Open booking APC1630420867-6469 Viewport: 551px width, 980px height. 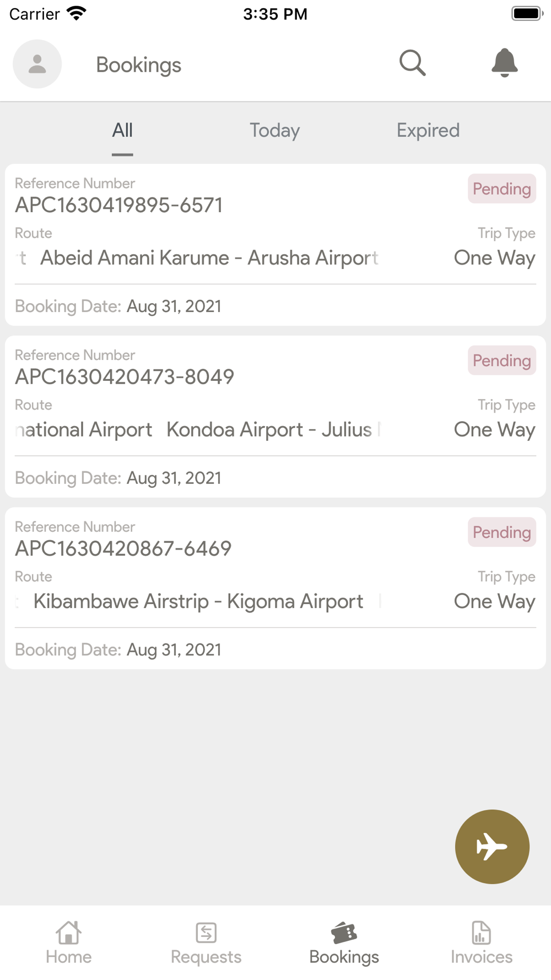tap(123, 549)
